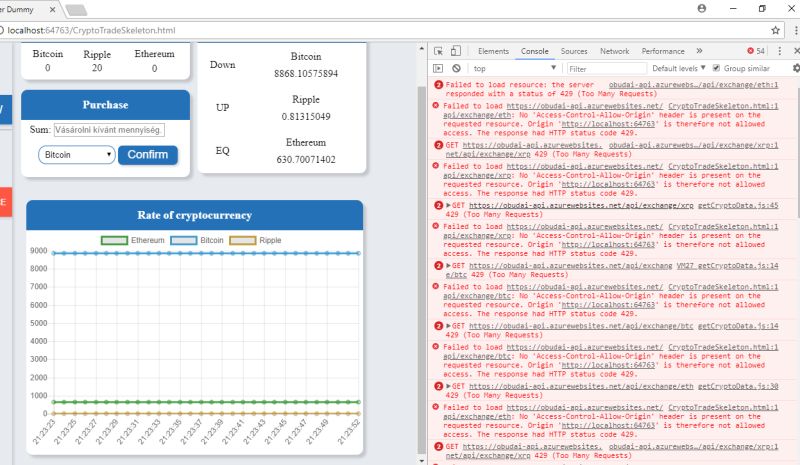
Task: Click the error icon beside 'Failed to load resource' message
Action: (438, 85)
